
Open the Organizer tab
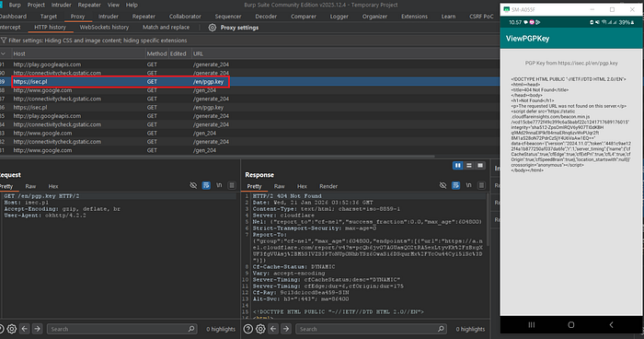click(374, 17)
